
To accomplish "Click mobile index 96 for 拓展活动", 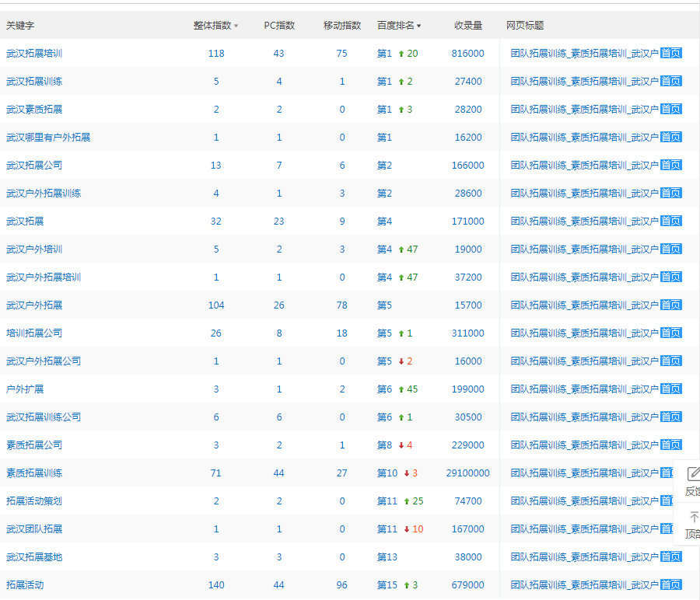I will pos(342,585).
